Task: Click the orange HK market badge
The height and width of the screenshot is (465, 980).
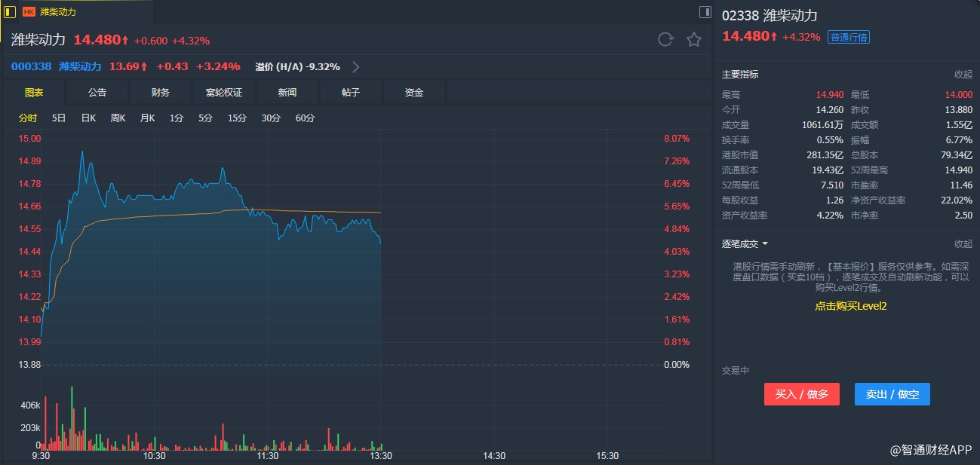Action: coord(29,12)
